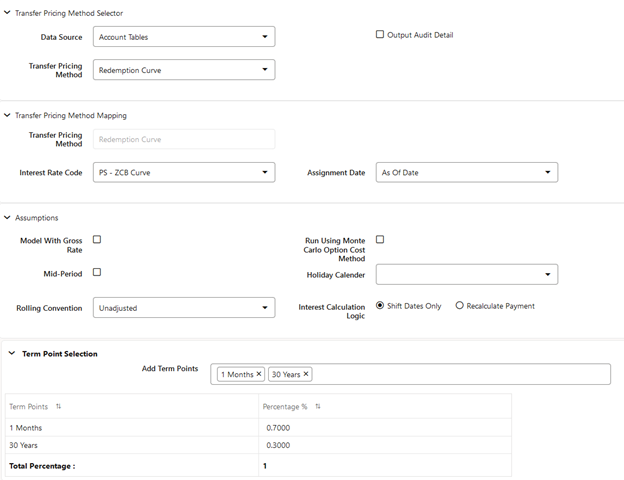The height and width of the screenshot is (480, 624).
Task: Toggle the Mid-Period checkbox
Action: [97, 272]
